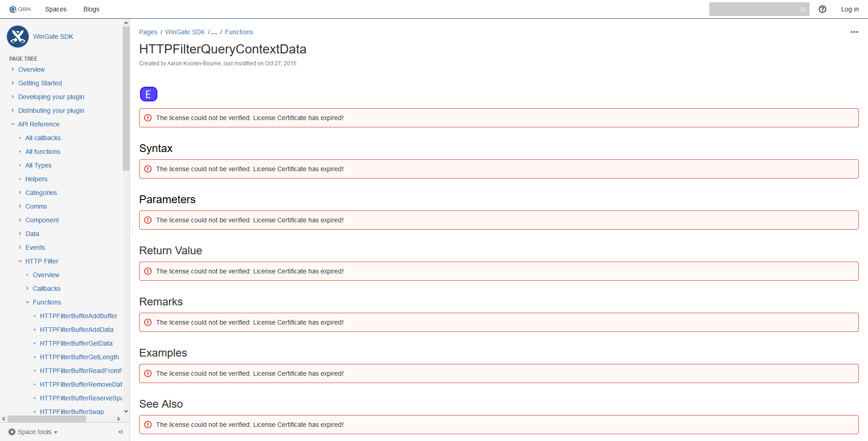The image size is (868, 441).
Task: Open HTTPFilterBufferAddData page
Action: click(x=77, y=330)
